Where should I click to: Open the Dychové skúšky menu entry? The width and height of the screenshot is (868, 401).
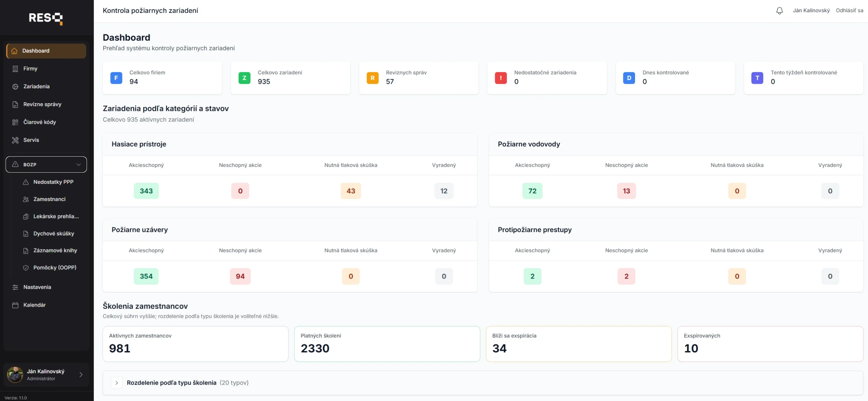[54, 233]
